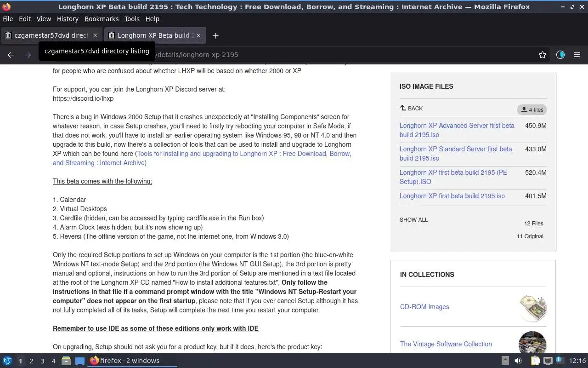Switch to virtual desktop 2
Image resolution: width=588 pixels, height=368 pixels.
coord(31,361)
